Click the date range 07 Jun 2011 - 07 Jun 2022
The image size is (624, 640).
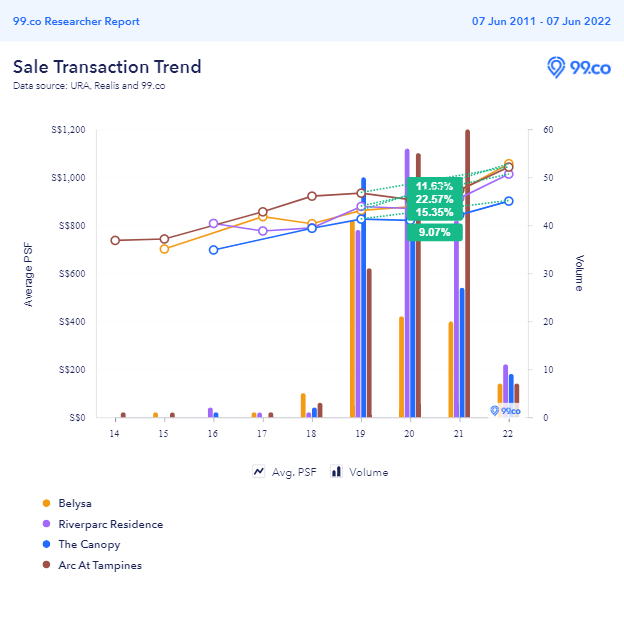click(x=541, y=21)
